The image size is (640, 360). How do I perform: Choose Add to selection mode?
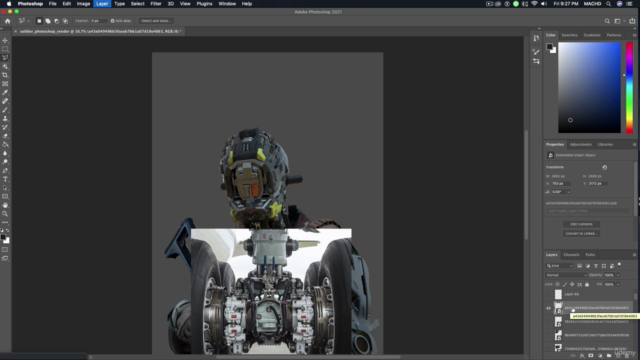48,21
